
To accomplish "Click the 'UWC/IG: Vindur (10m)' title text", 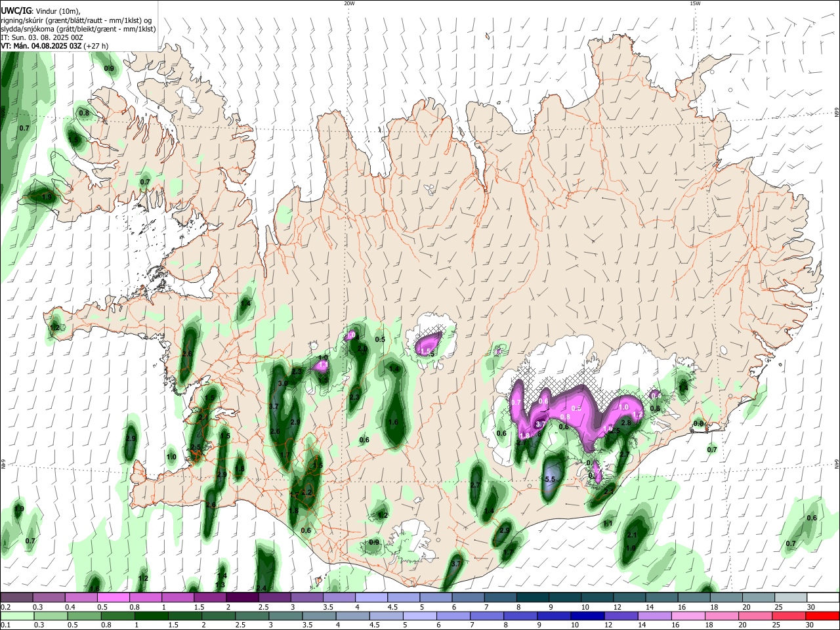I will pos(41,10).
